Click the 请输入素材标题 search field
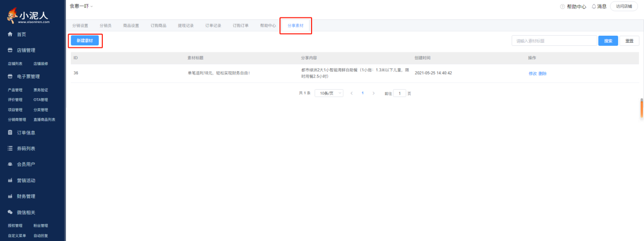This screenshot has height=241, width=644. 554,41
